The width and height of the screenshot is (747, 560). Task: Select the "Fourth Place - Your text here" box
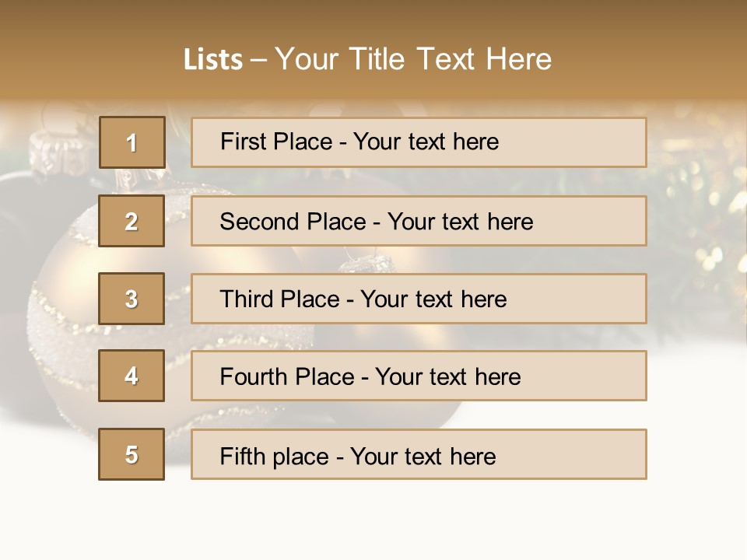click(x=419, y=376)
